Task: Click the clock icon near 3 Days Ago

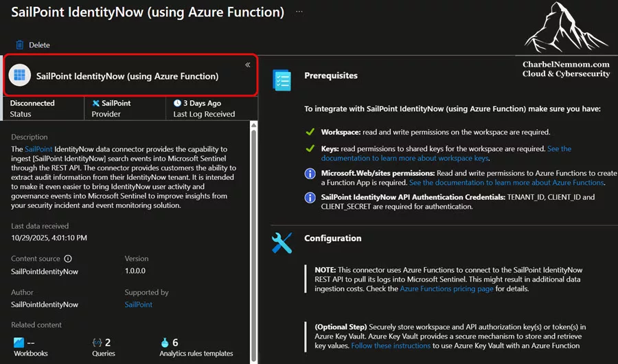Action: coord(177,103)
